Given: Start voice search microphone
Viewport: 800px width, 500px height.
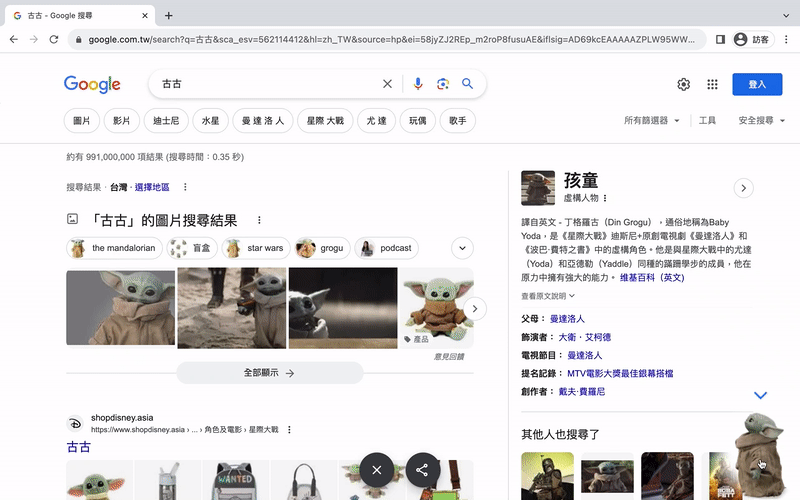Looking at the screenshot, I should [418, 84].
